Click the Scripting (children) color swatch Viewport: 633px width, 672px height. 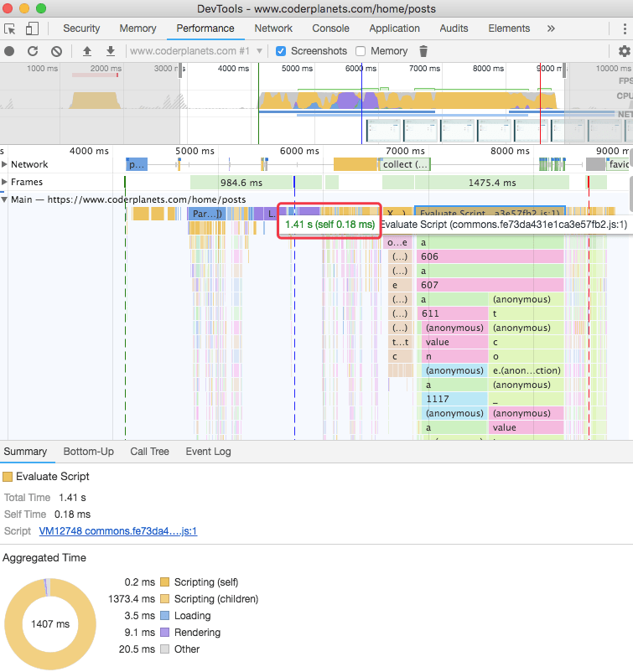(164, 599)
